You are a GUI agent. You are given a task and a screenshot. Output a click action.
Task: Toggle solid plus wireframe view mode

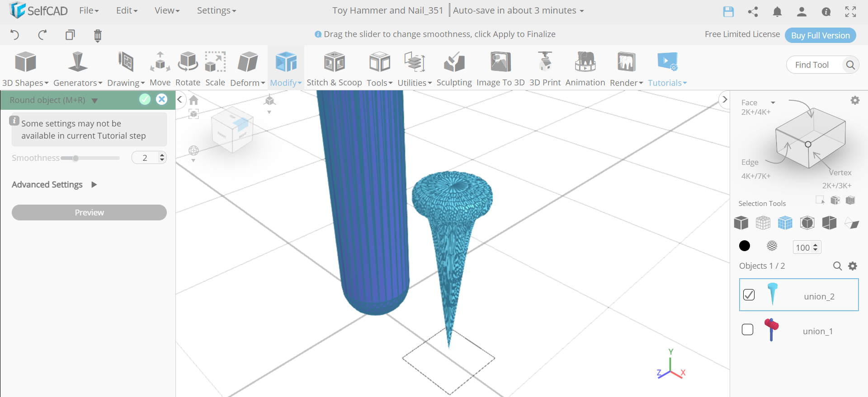tap(785, 223)
